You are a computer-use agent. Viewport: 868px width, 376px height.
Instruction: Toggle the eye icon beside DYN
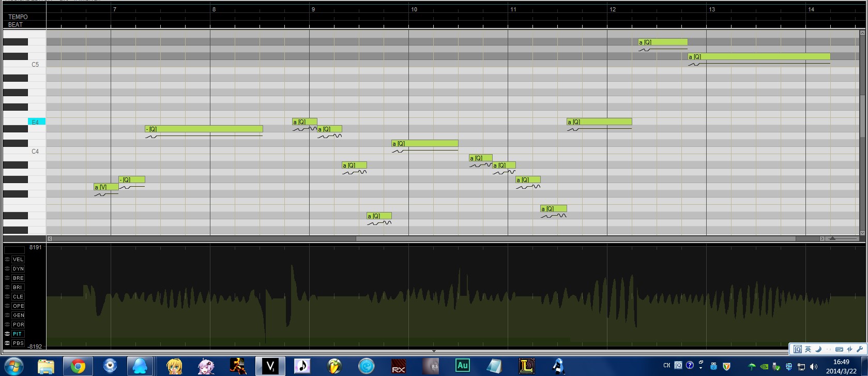click(x=7, y=269)
